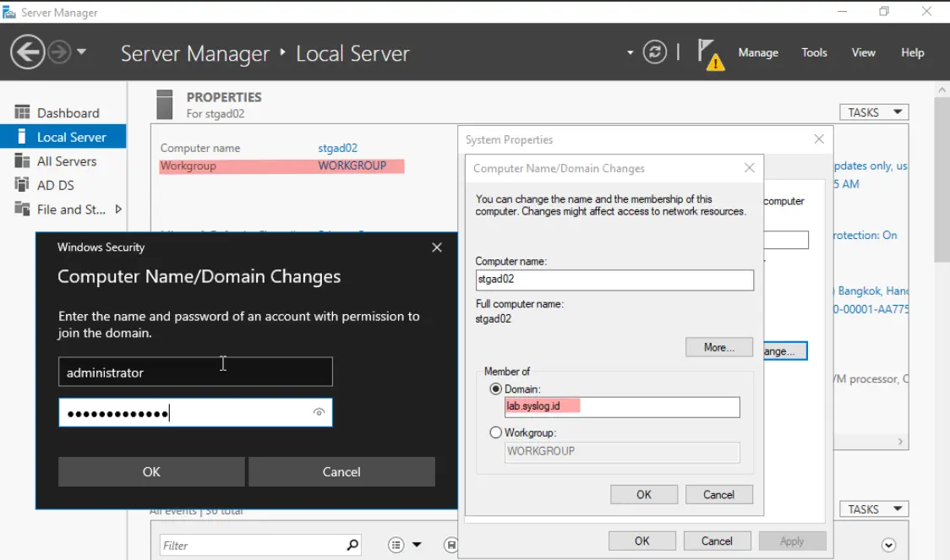
Task: Click OK in System Properties window
Action: 642,541
